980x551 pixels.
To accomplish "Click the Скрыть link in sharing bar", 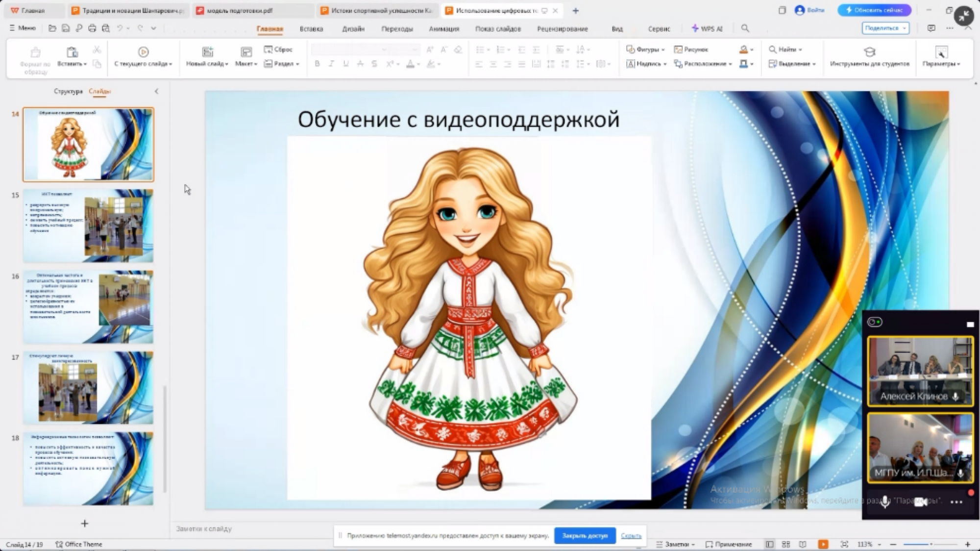I will 631,535.
